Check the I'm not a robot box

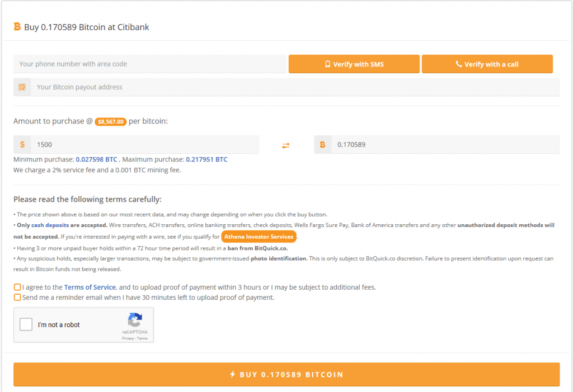click(x=25, y=323)
